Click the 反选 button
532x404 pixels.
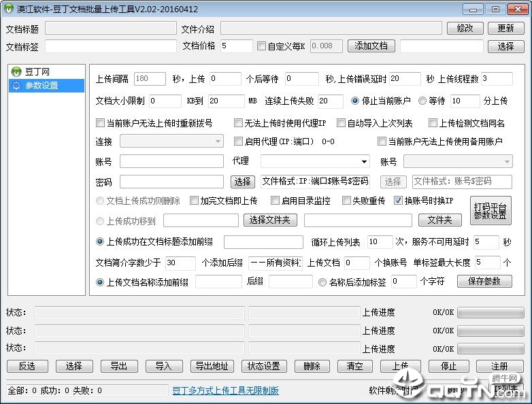click(x=27, y=366)
